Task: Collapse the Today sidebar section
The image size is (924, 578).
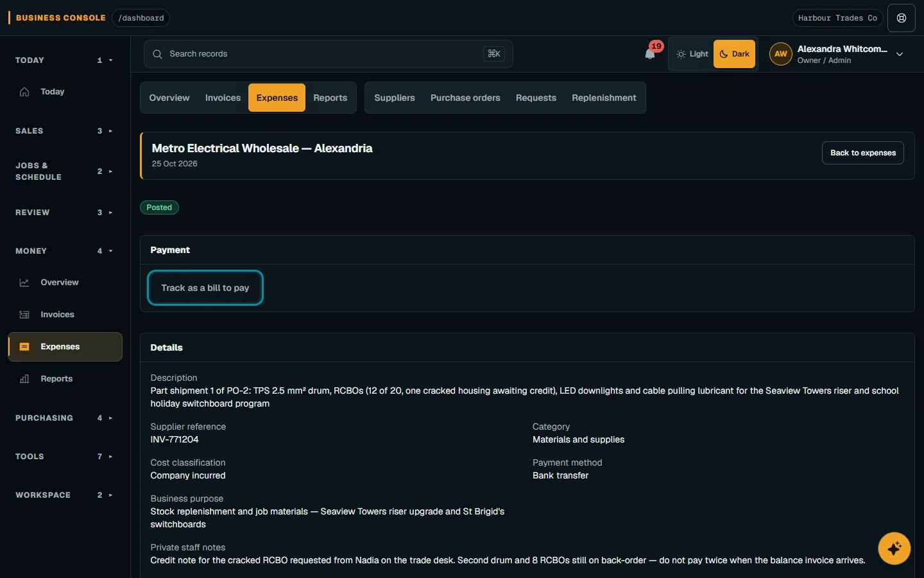Action: 65,60
